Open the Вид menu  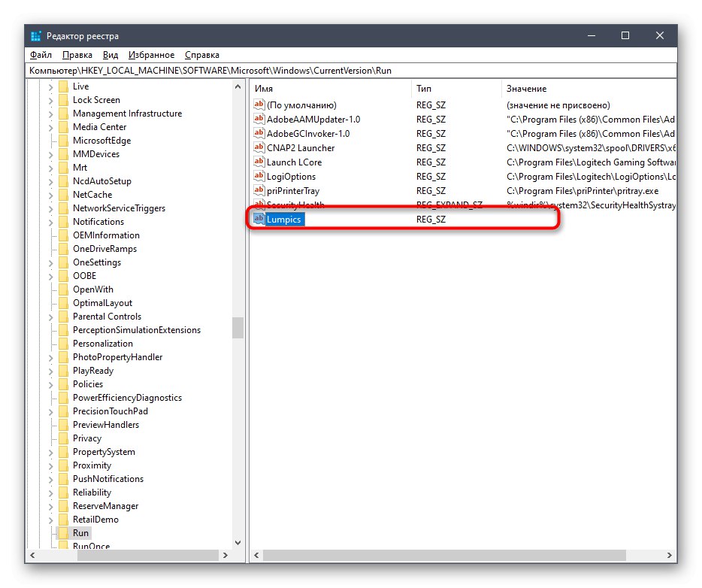[110, 55]
